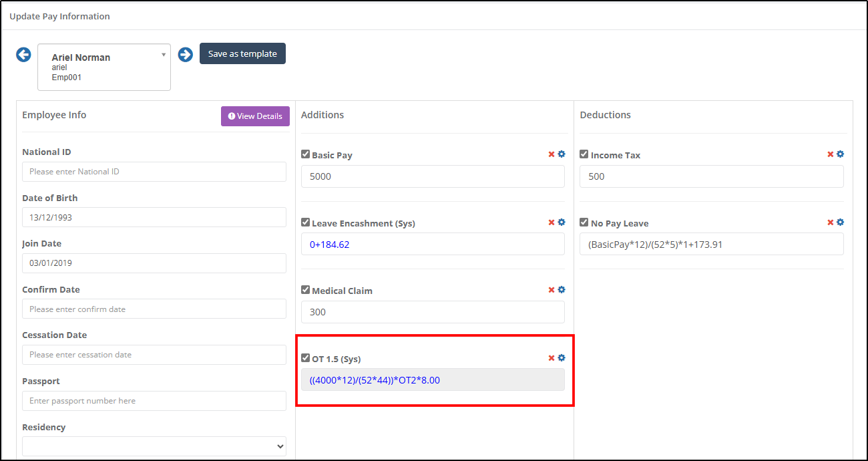Go to previous employee with left arrow
Viewport: 868px width, 461px height.
click(23, 55)
